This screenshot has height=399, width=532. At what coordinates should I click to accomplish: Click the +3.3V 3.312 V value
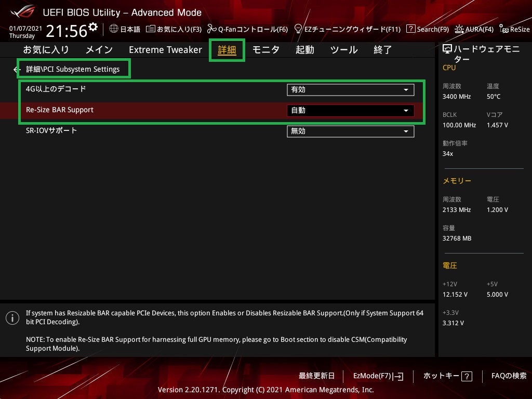click(x=453, y=323)
